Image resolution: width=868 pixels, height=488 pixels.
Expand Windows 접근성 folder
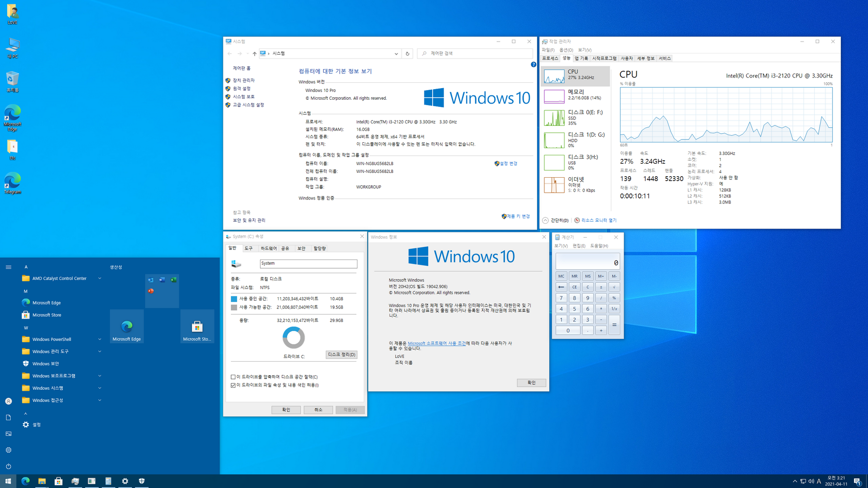point(62,400)
